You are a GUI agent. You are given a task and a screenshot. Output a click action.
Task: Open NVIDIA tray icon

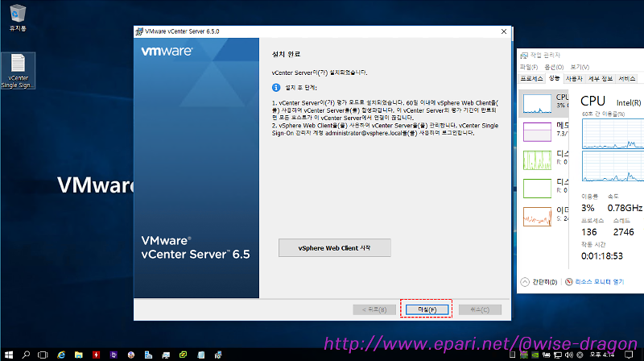[x=535, y=355]
